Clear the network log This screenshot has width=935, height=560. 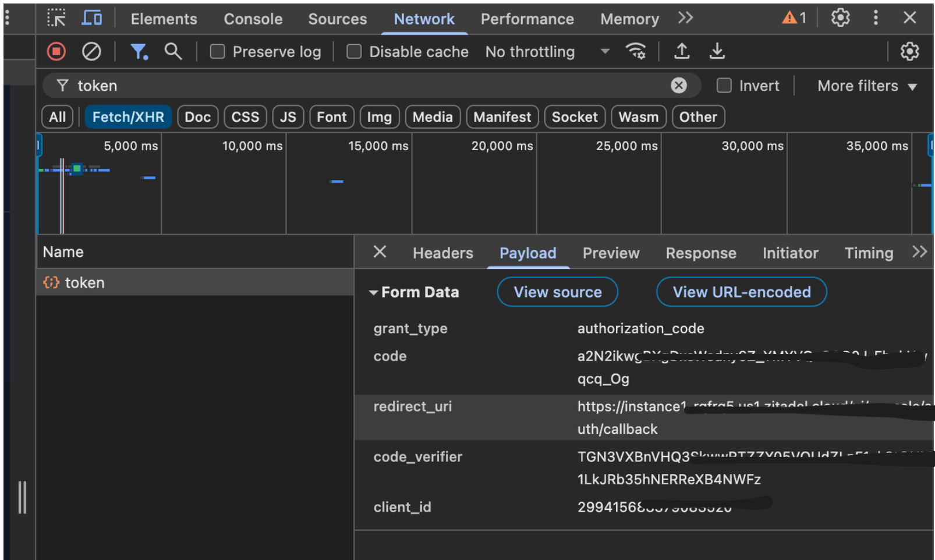coord(91,52)
